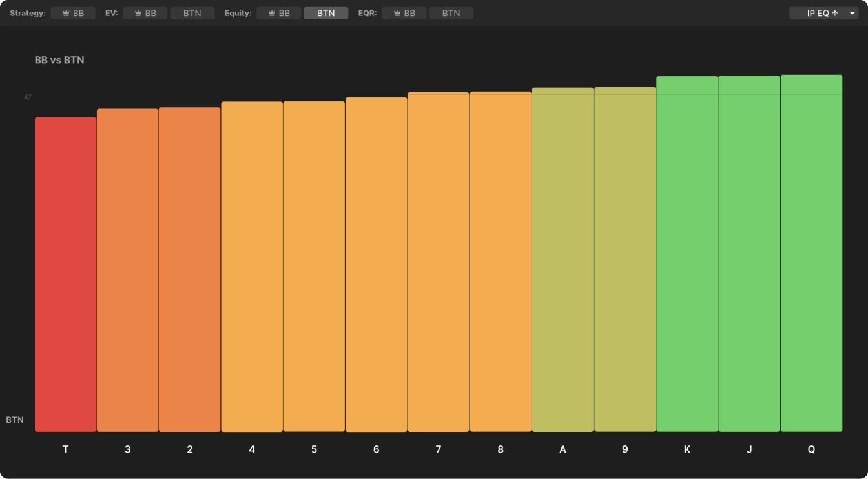Click the BB vs BTN chart title
Screen dimensions: 868x479
59,60
